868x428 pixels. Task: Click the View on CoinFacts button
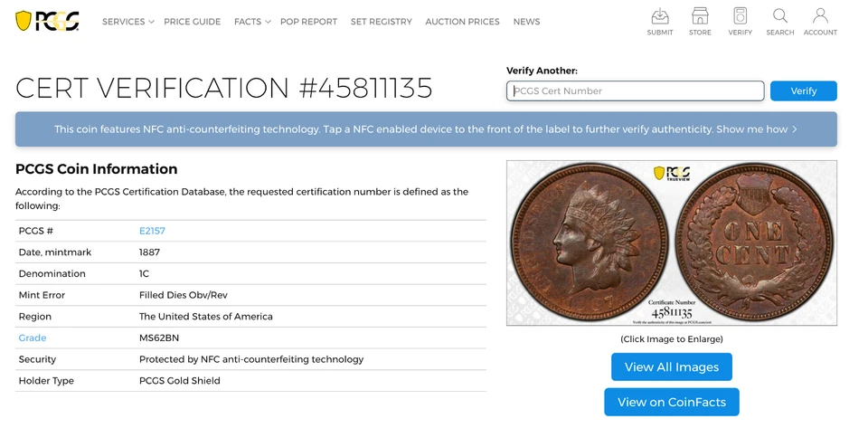click(x=672, y=402)
